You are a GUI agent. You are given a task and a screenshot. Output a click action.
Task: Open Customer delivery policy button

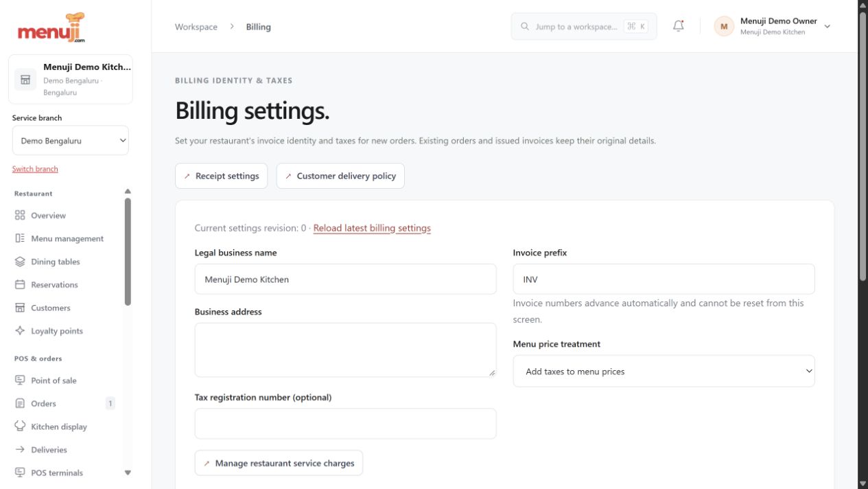pos(340,176)
